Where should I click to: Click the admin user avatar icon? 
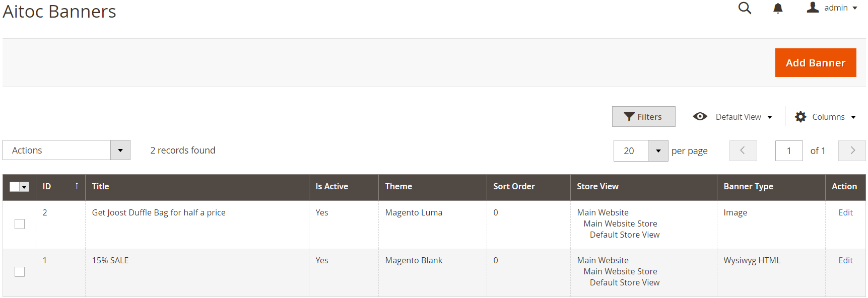[813, 7]
